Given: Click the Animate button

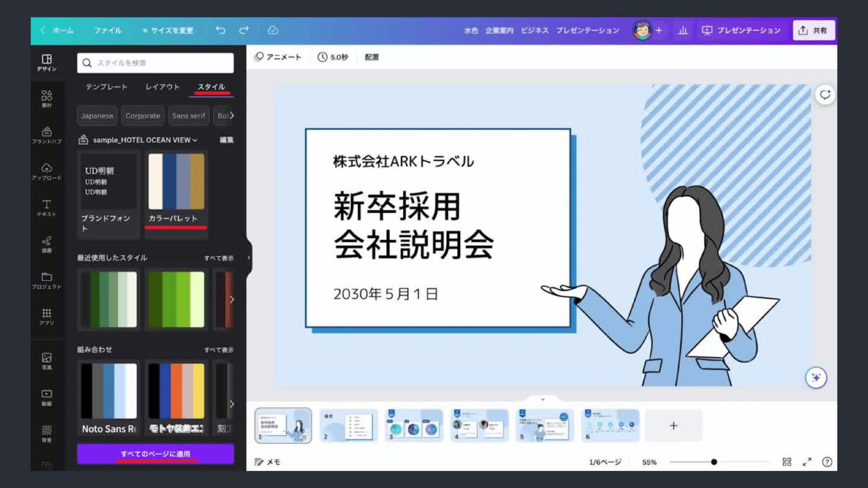Looking at the screenshot, I should (x=278, y=57).
